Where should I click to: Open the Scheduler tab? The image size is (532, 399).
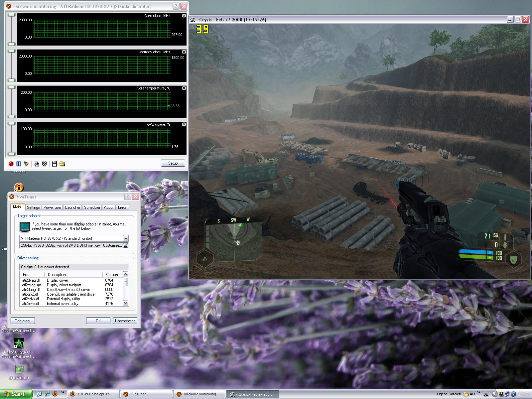pos(92,207)
